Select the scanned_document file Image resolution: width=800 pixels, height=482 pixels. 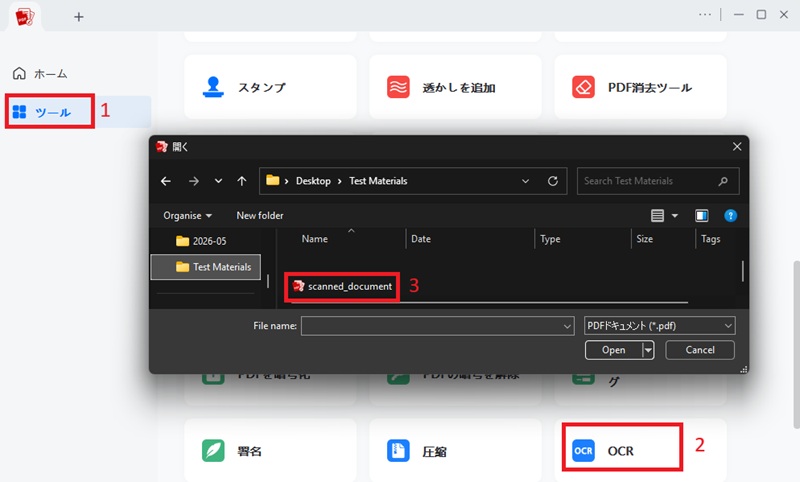click(342, 286)
